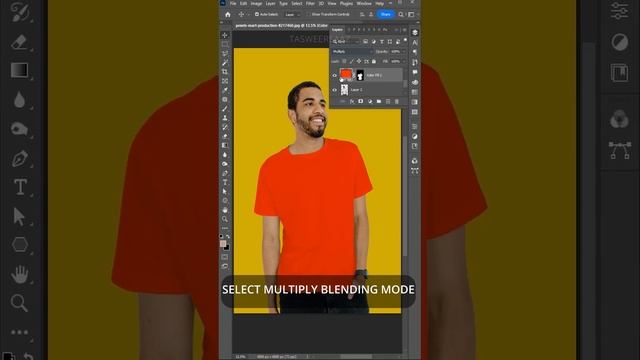The image size is (640, 360).
Task: Select the Move tool in the toolbar
Action: 225,36
